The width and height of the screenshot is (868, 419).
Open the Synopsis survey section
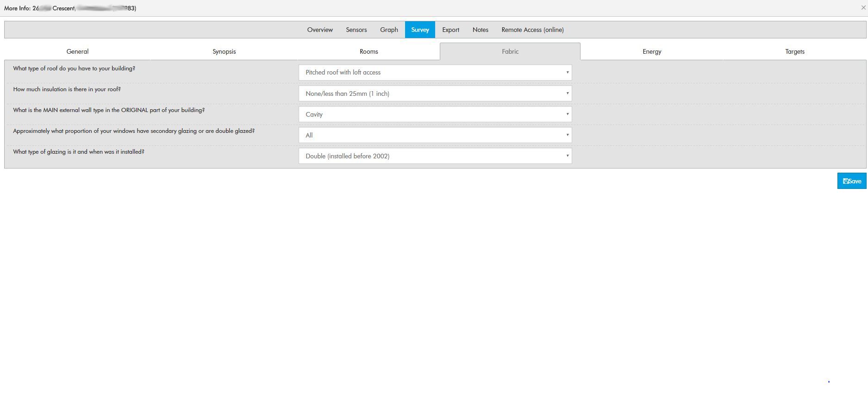point(224,51)
